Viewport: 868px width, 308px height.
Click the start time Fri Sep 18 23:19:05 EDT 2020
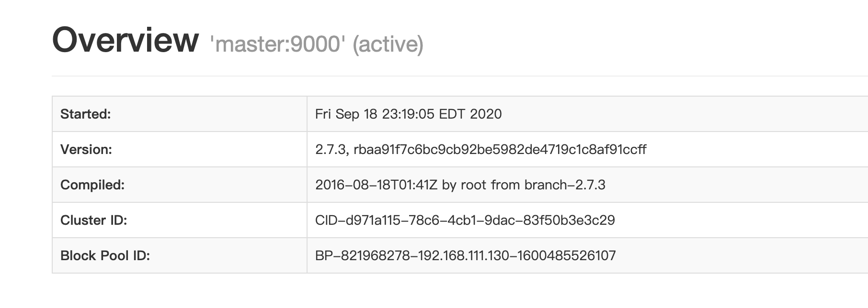409,114
